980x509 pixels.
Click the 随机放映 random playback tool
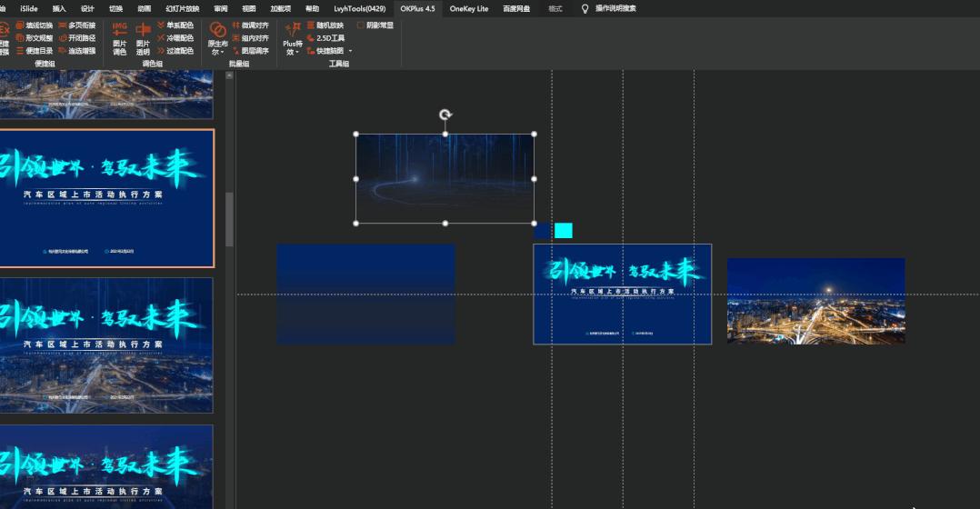[325, 25]
